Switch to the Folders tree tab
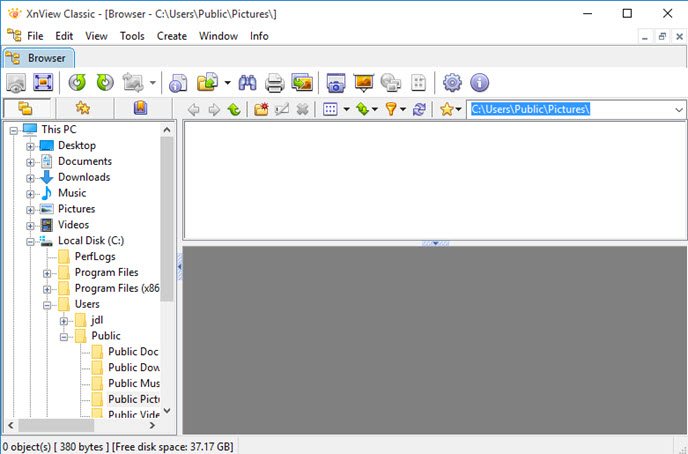Screen dimensions: 688x454 [26, 108]
